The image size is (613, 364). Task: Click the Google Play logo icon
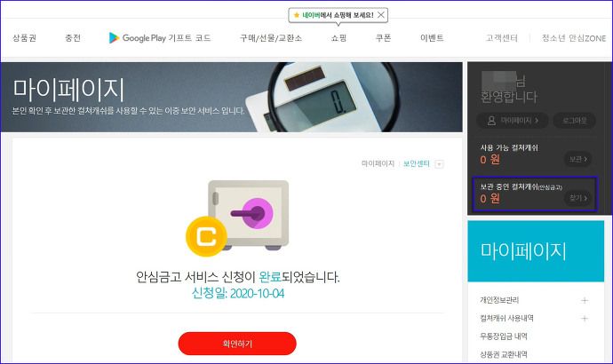pos(114,37)
